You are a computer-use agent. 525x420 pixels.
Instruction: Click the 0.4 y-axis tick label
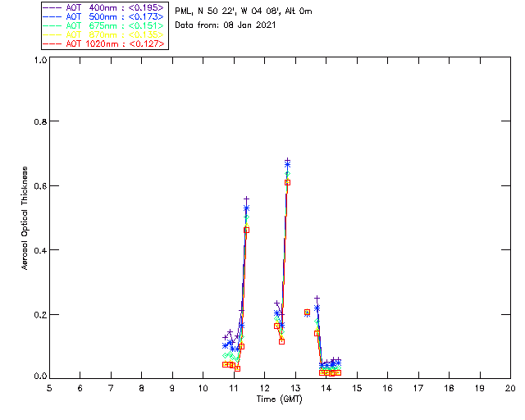tap(40, 250)
